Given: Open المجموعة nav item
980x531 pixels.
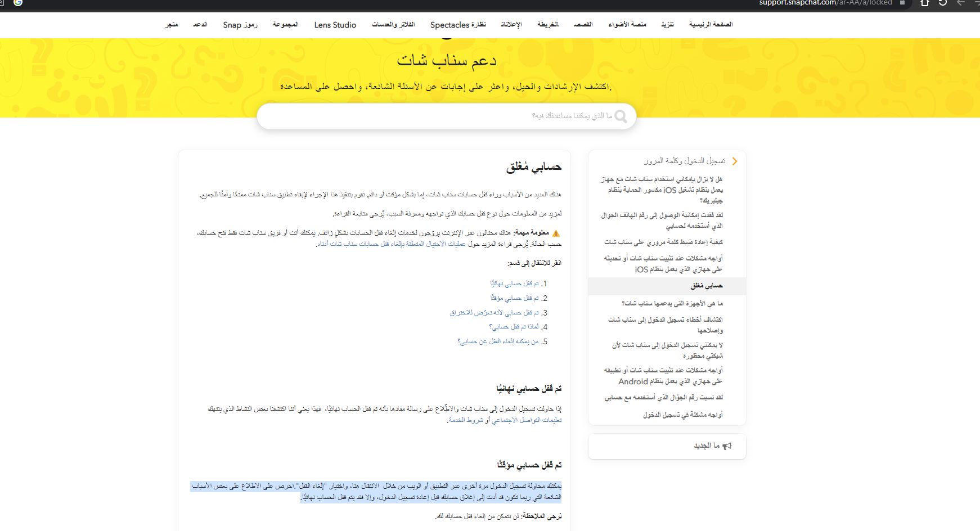Looking at the screenshot, I should pyautogui.click(x=285, y=25).
